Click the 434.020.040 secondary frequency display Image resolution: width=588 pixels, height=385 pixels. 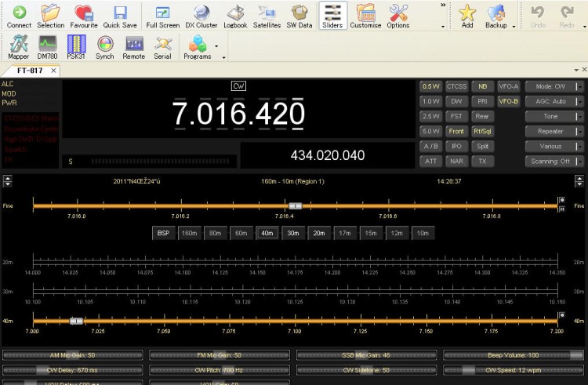(327, 155)
